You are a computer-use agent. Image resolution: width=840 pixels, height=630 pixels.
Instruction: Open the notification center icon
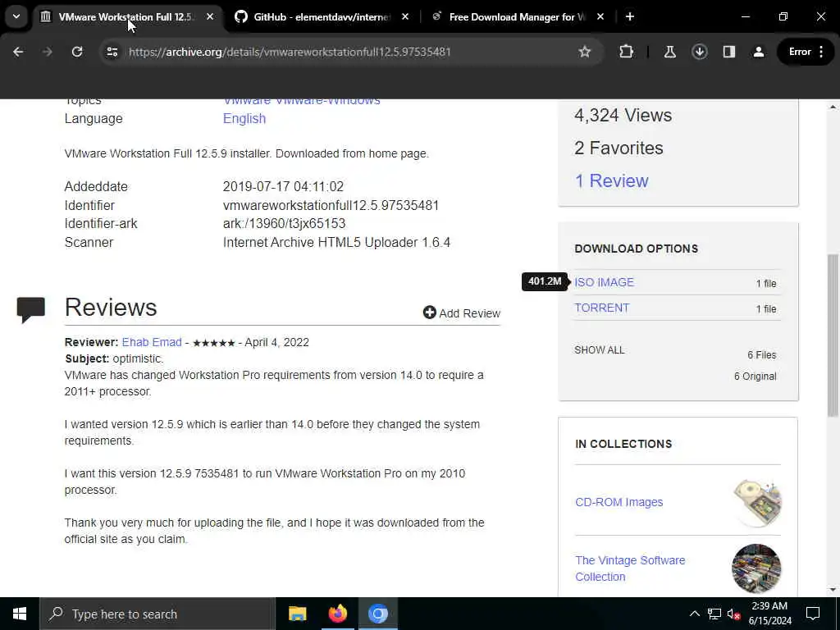[x=813, y=614]
